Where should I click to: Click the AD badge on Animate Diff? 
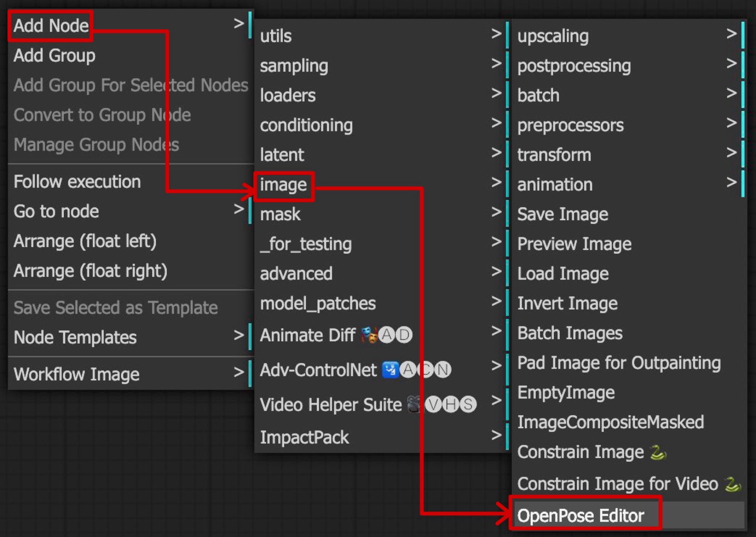coord(395,335)
